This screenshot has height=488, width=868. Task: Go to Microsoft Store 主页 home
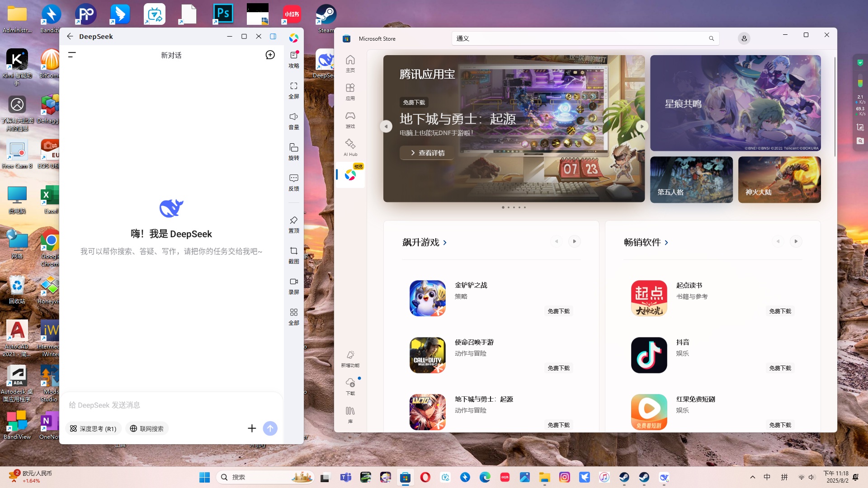pos(350,64)
